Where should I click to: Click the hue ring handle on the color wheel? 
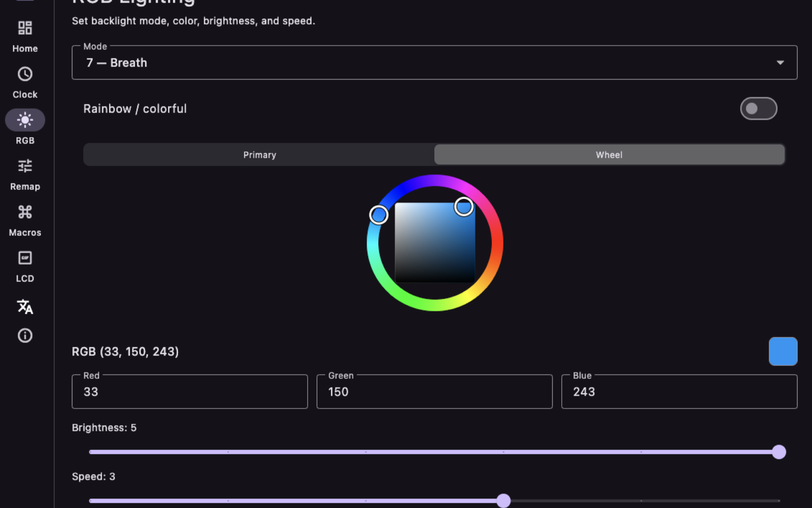(x=379, y=215)
